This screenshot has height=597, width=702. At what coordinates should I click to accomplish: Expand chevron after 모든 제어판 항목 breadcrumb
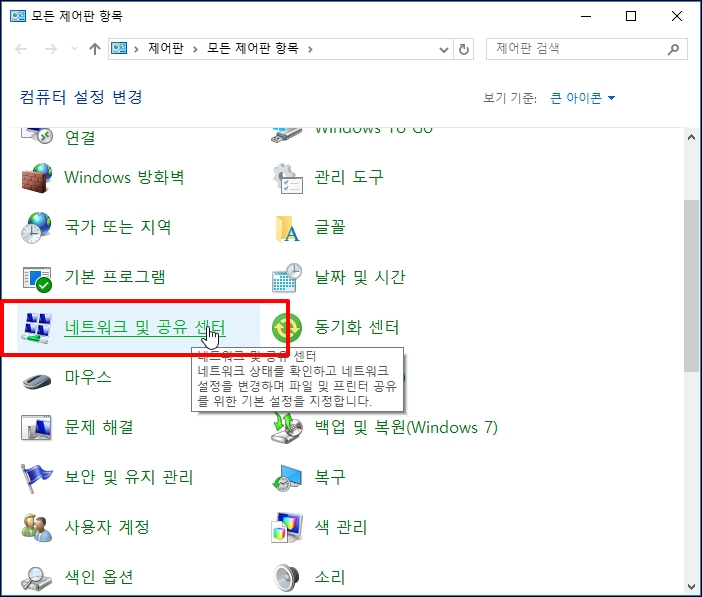point(310,49)
